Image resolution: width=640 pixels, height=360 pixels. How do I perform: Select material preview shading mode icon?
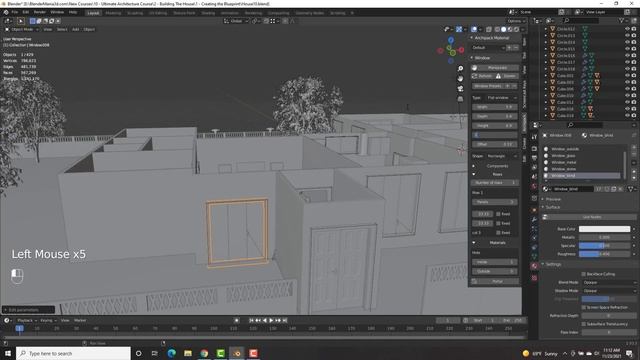click(x=510, y=29)
